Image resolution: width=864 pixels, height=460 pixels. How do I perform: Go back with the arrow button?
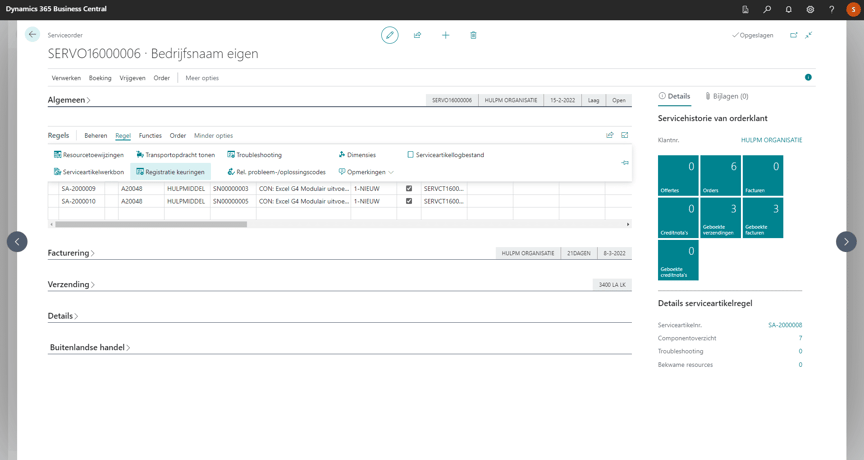pos(32,35)
